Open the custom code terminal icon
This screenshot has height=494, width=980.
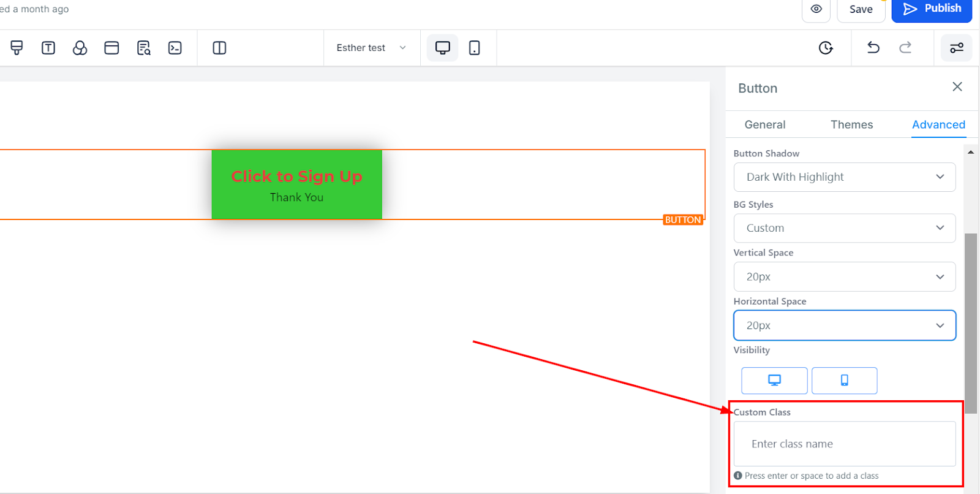coord(175,48)
